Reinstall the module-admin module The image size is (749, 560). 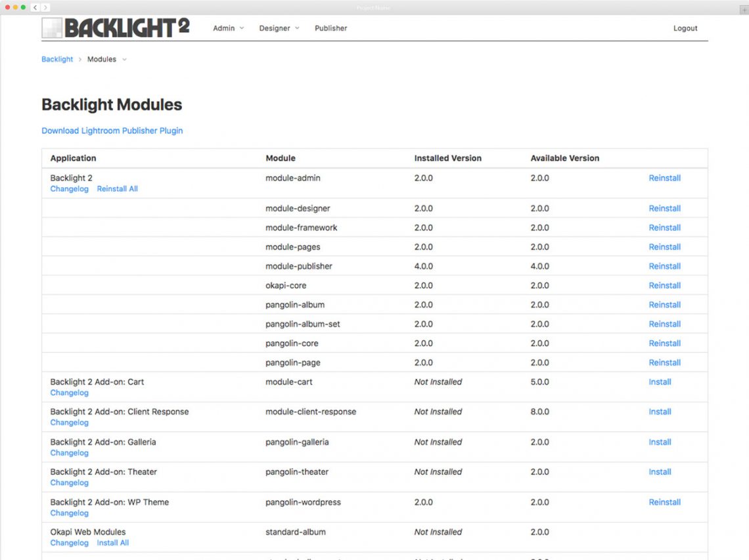click(x=664, y=178)
